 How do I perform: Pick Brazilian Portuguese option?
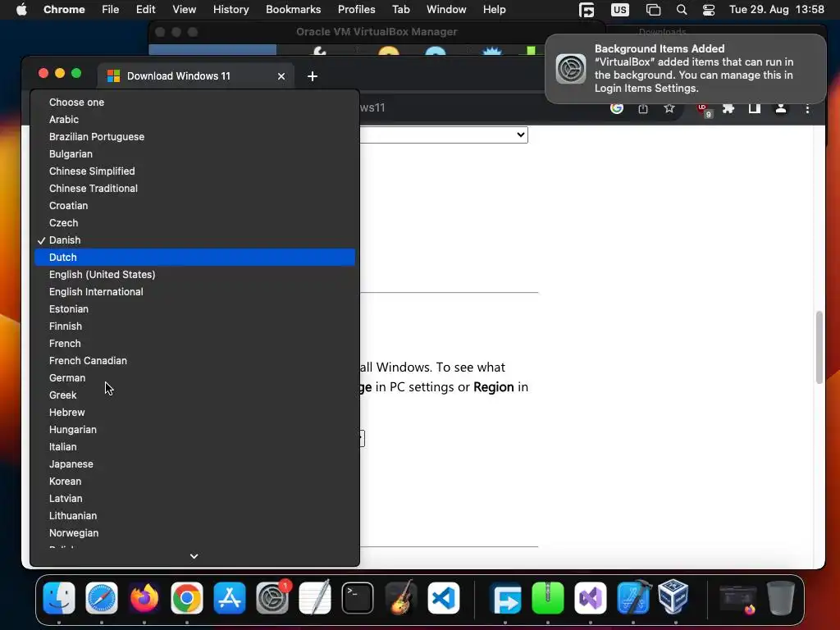click(x=194, y=137)
